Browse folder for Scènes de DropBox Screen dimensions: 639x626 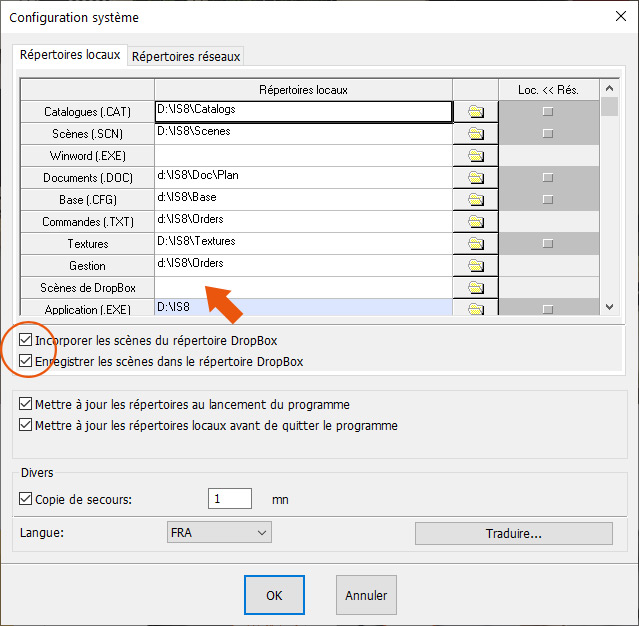(x=475, y=288)
